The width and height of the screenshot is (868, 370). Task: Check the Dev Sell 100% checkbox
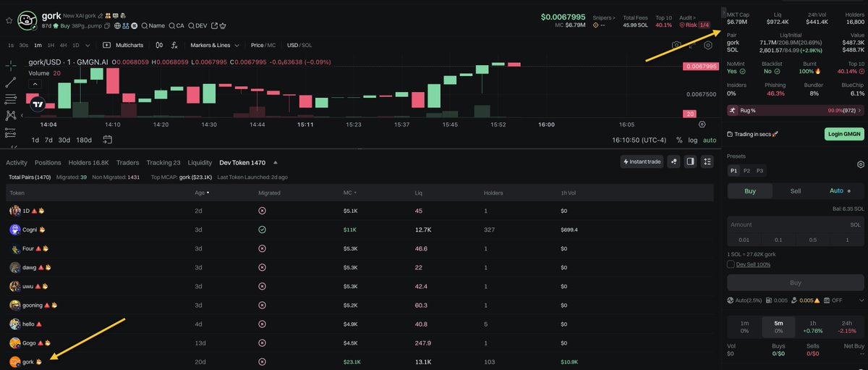[x=731, y=264]
